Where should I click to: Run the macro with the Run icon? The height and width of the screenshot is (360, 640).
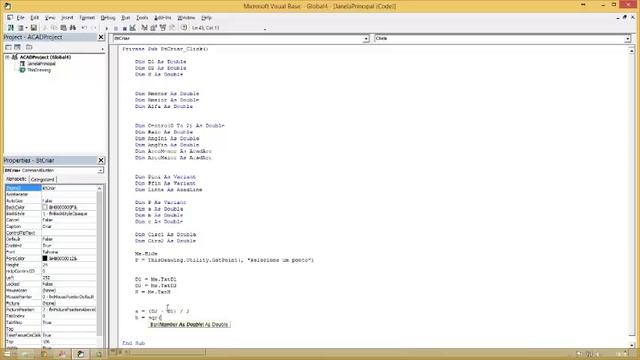point(107,28)
